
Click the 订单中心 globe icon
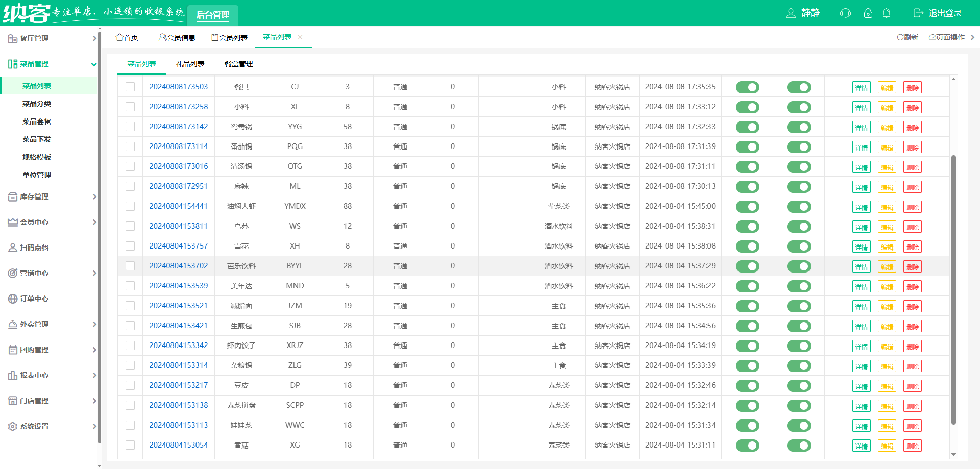click(13, 299)
